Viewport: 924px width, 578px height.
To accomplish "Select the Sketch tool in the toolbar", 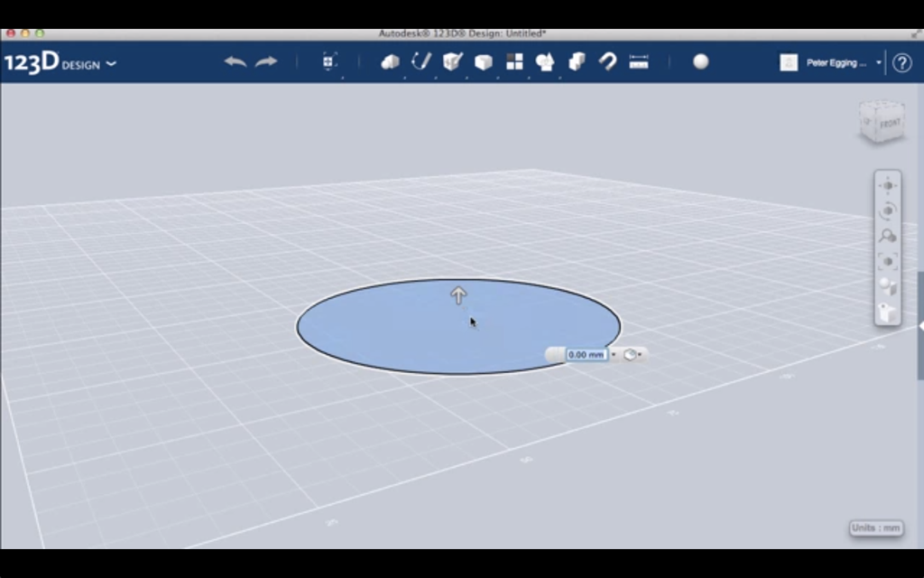I will [x=420, y=61].
